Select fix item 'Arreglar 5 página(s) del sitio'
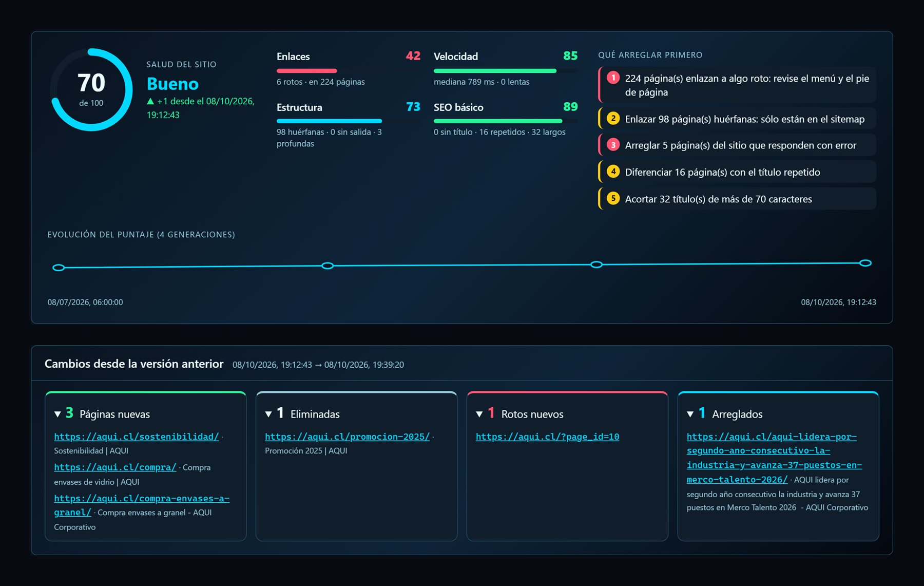The width and height of the screenshot is (924, 586). (x=737, y=145)
